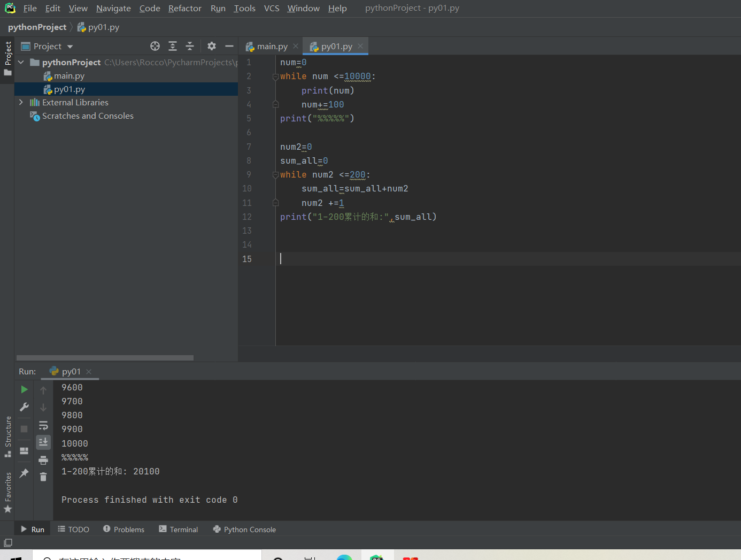Screen dimensions: 741x560
Task: Close the main.py editor tab
Action: (x=296, y=46)
